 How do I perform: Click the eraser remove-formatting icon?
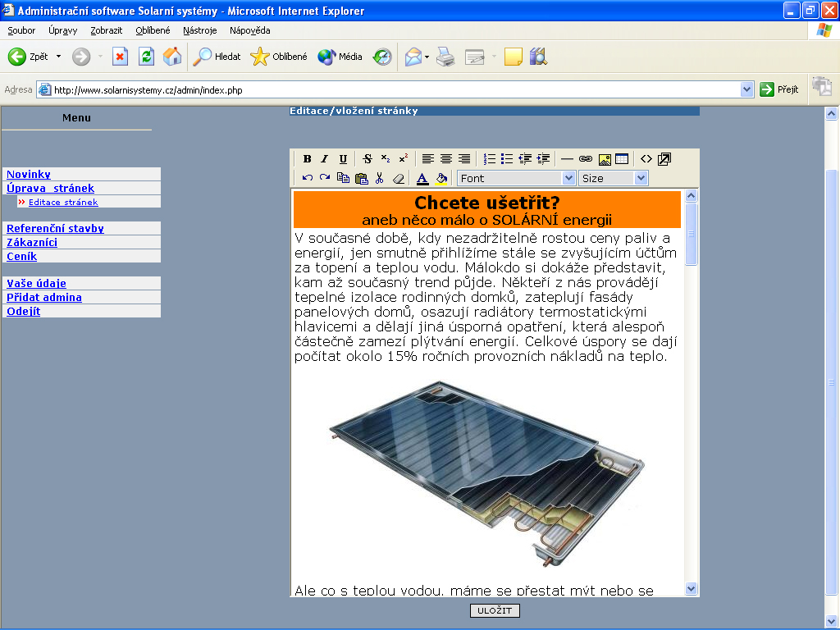click(x=399, y=178)
